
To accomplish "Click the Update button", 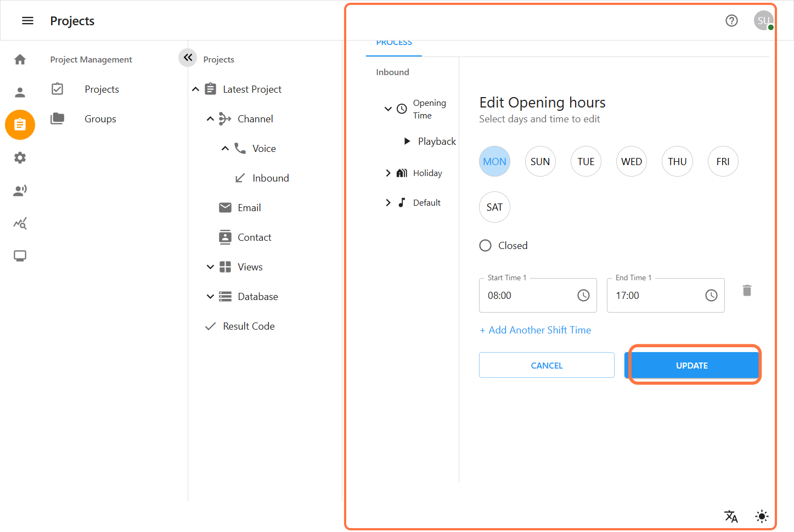I will 691,365.
